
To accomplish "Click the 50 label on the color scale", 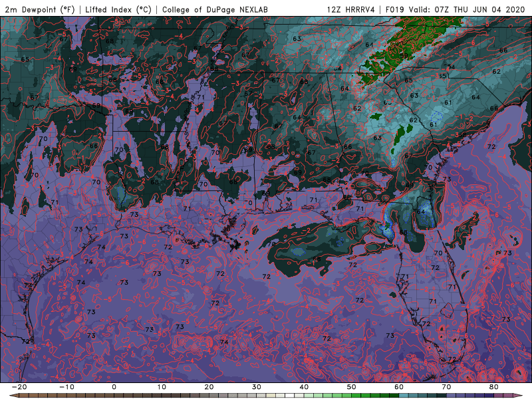I will click(352, 387).
